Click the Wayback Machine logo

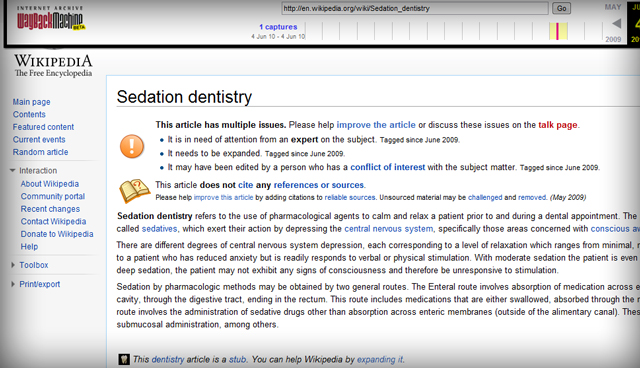coord(50,18)
